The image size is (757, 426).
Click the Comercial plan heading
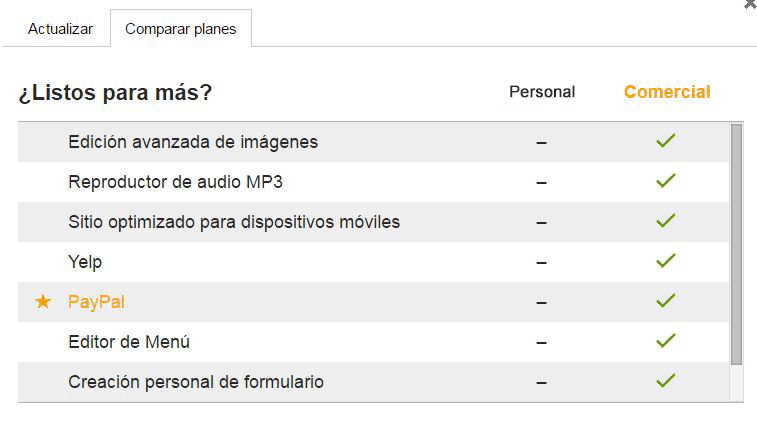(667, 92)
